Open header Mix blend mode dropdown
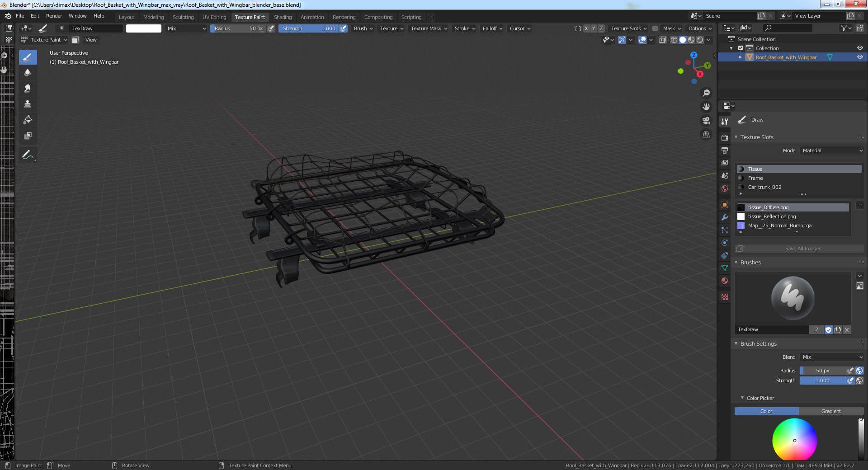Viewport: 868px width, 470px height. (186, 28)
